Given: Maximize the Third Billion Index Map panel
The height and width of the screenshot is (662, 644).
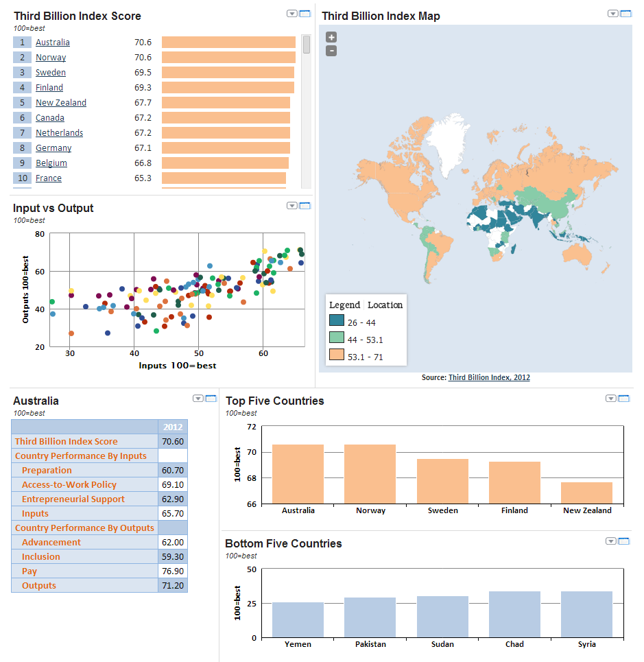Looking at the screenshot, I should point(625,14).
